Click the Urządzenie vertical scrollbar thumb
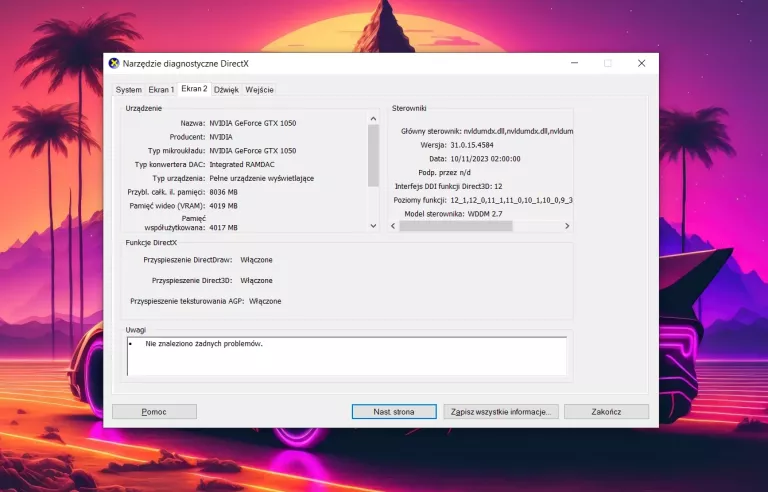Image resolution: width=768 pixels, height=492 pixels. tap(373, 155)
